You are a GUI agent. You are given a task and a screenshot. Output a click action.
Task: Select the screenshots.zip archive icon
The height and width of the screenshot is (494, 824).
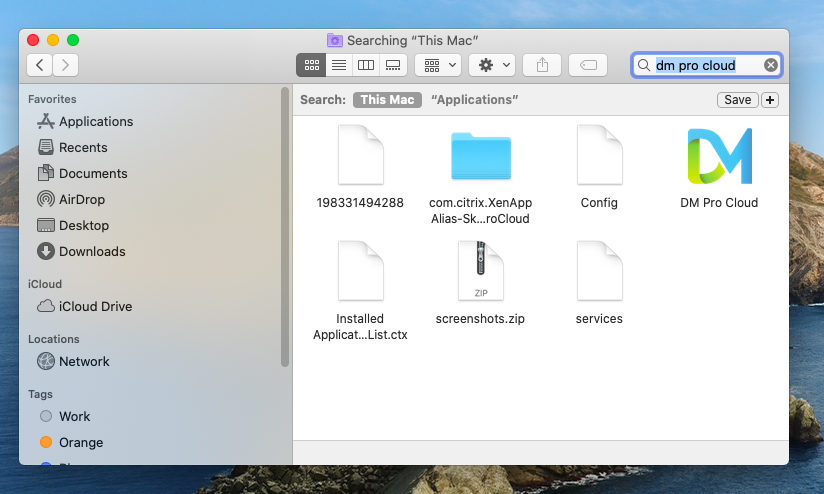point(481,271)
